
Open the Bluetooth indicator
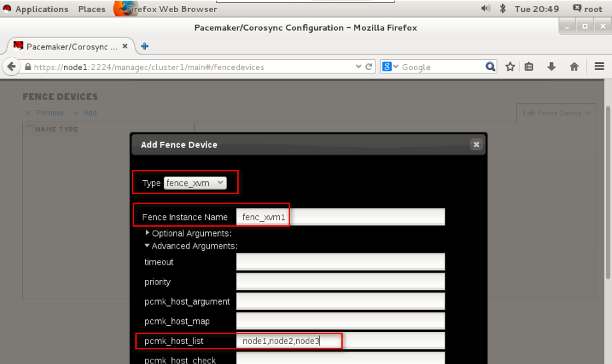503,8
